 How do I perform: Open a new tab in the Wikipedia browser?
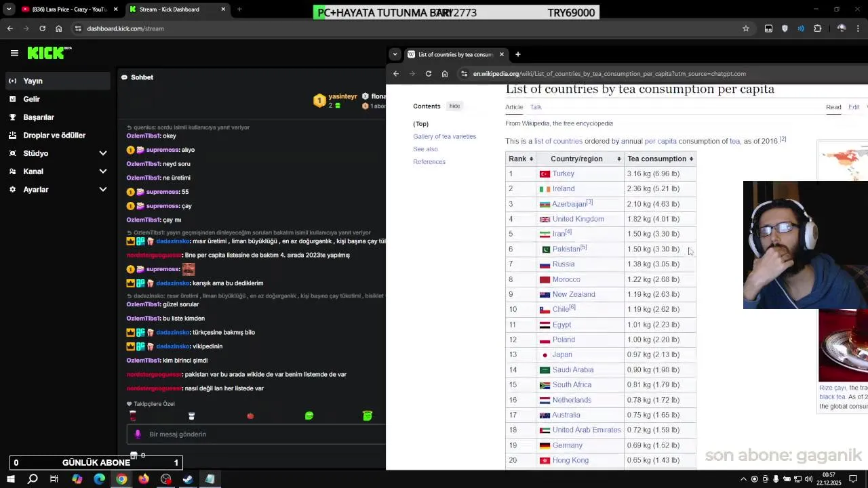tap(518, 54)
